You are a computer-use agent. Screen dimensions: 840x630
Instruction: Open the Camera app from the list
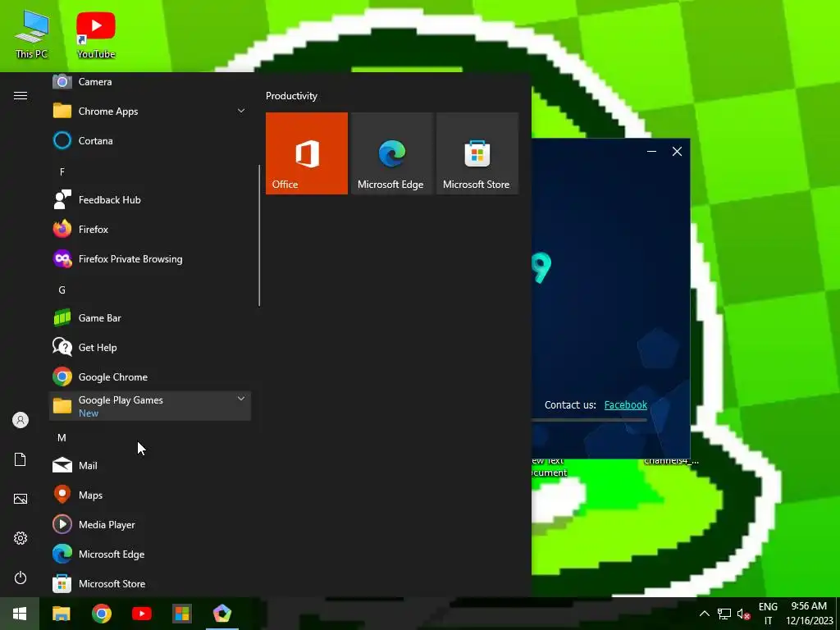150,82
